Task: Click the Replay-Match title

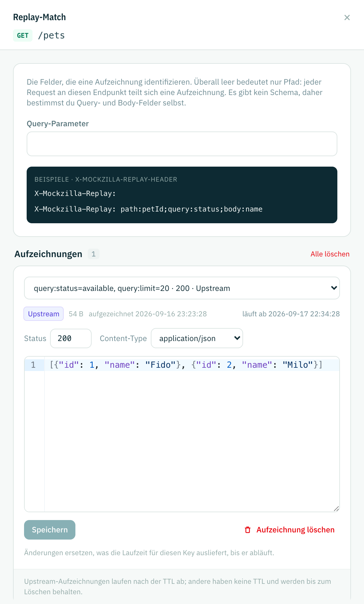Action: pyautogui.click(x=39, y=17)
